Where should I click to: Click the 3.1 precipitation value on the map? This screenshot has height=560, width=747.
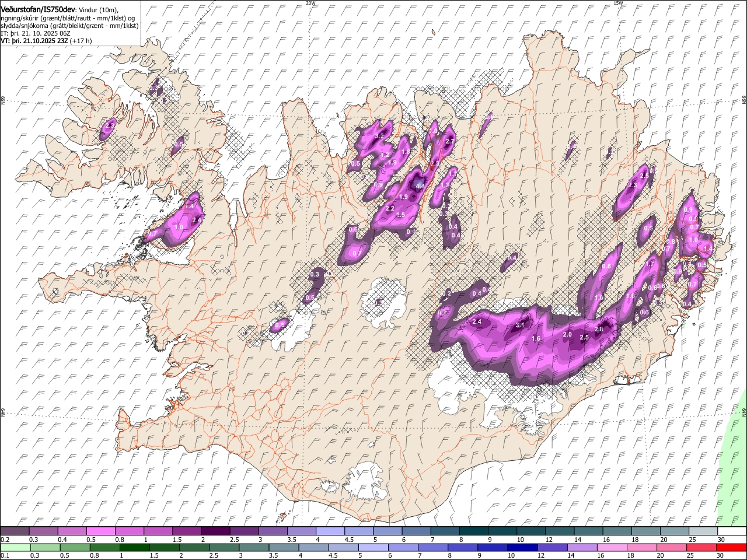pos(521,325)
